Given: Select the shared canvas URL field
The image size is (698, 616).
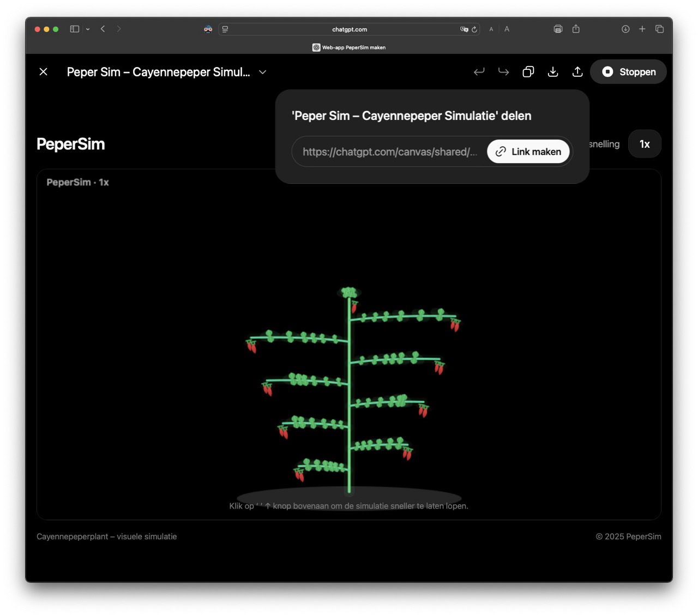Looking at the screenshot, I should [389, 152].
